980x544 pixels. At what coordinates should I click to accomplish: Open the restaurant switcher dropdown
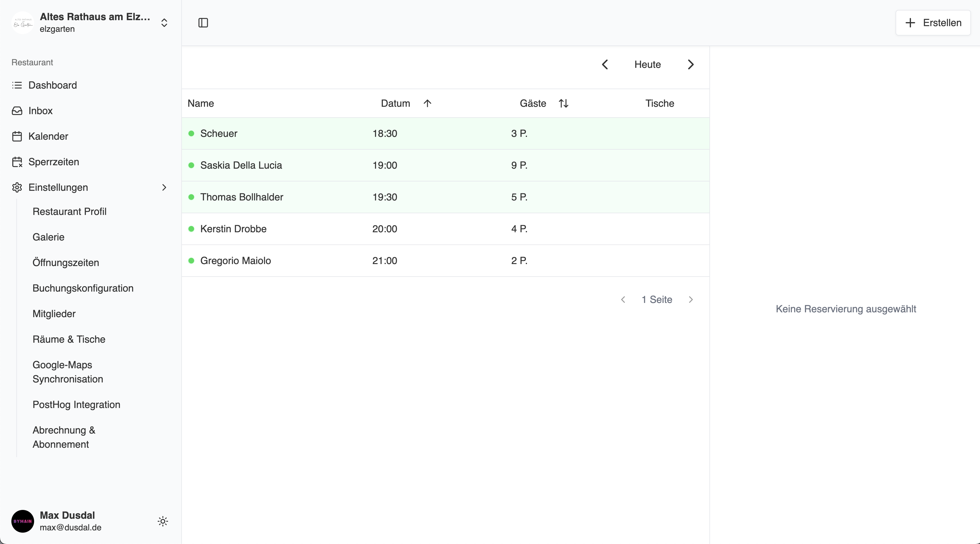coord(164,23)
